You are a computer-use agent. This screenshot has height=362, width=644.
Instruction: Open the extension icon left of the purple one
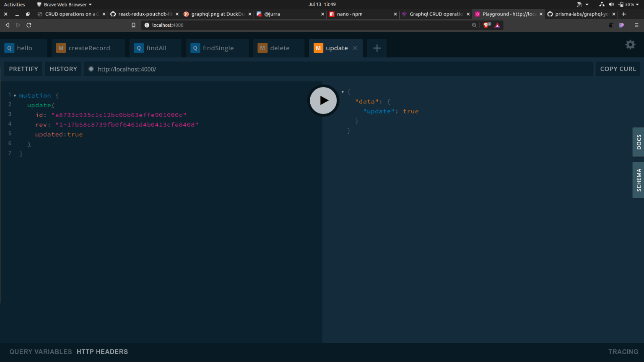(611, 25)
